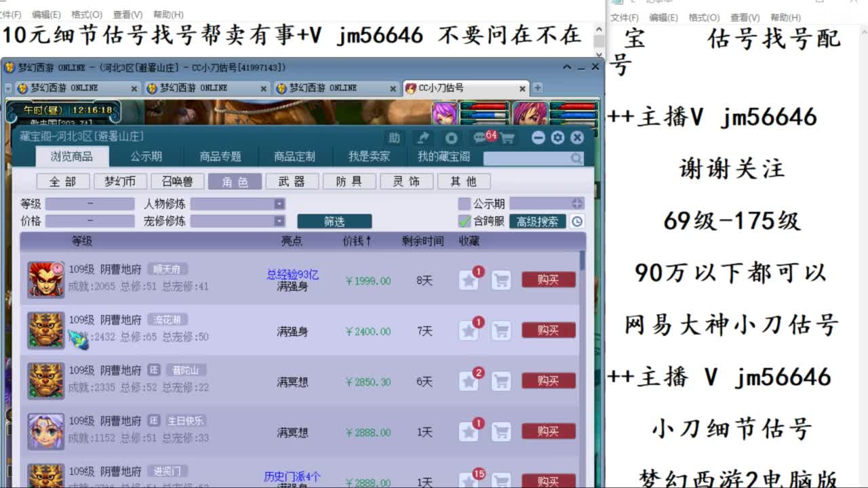This screenshot has width=868, height=488.
Task: Toggle the 含跨服 checkbox
Action: (464, 221)
